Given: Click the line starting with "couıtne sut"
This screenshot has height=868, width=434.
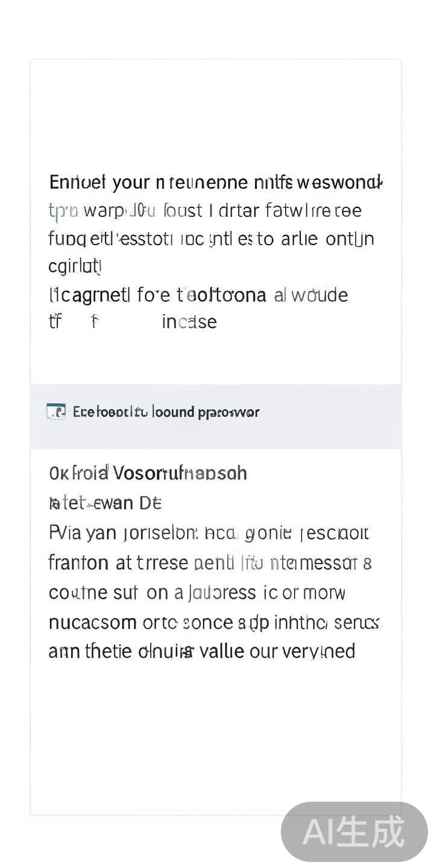Looking at the screenshot, I should (197, 593).
